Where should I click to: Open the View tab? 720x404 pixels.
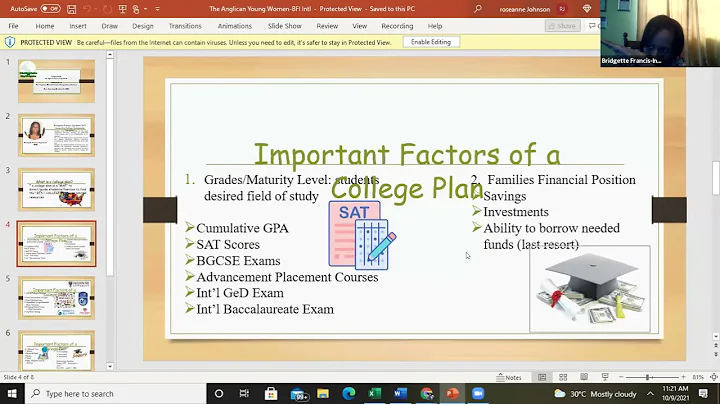click(360, 26)
